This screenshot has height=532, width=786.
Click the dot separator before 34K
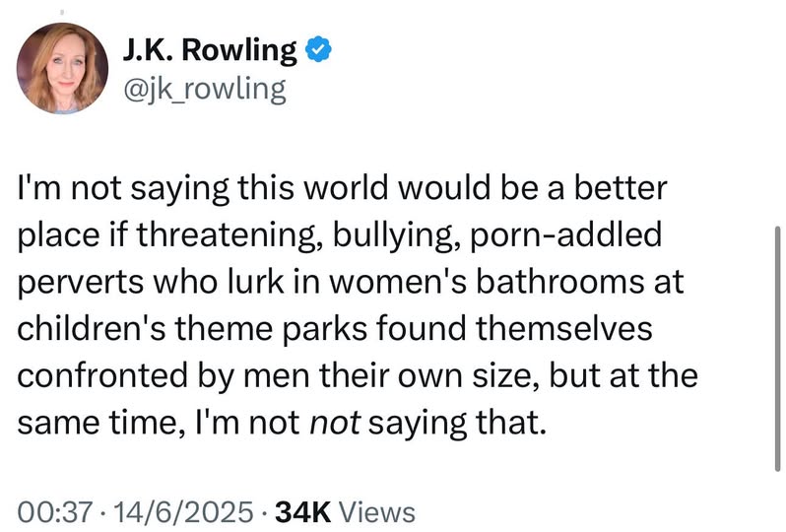point(269,510)
